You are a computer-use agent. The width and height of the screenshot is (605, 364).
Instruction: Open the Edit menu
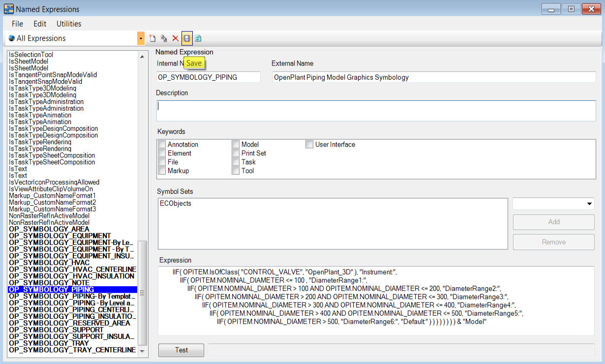pyautogui.click(x=40, y=24)
